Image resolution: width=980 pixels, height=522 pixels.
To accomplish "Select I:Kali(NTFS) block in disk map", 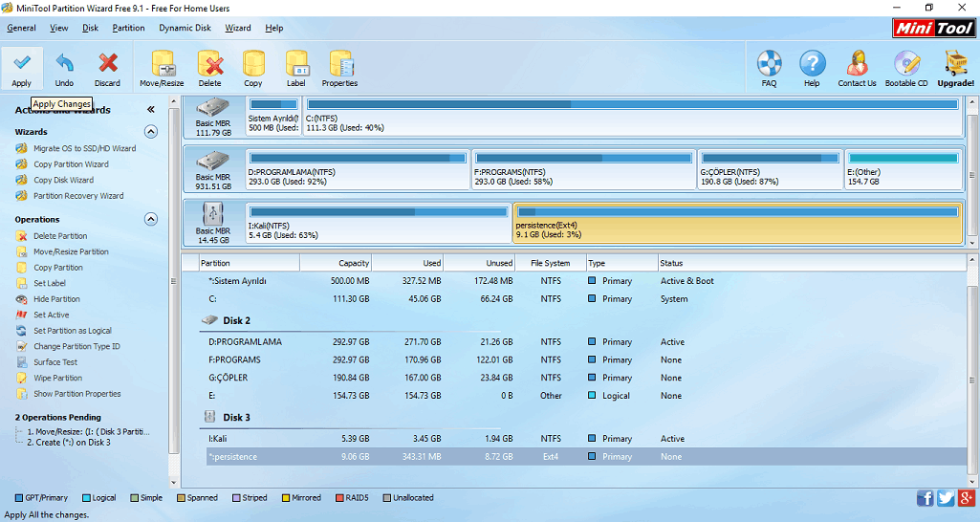I will [379, 223].
